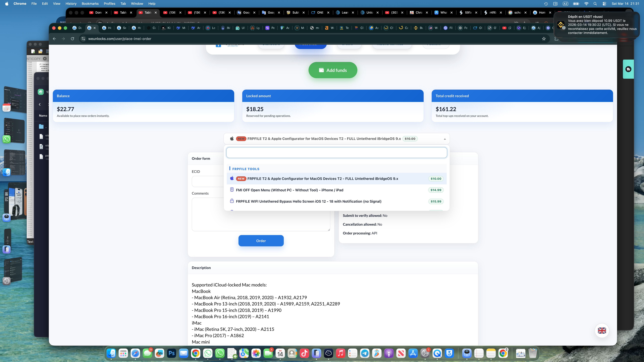Collapse the FRPFILE T2 service selector dropdown
The height and width of the screenshot is (362, 644).
point(336,139)
